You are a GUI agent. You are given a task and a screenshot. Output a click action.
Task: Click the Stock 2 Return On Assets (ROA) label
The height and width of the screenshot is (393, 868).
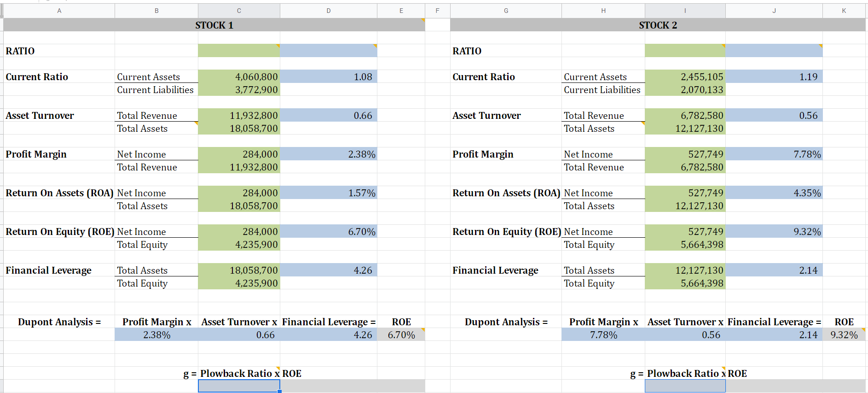click(x=506, y=193)
